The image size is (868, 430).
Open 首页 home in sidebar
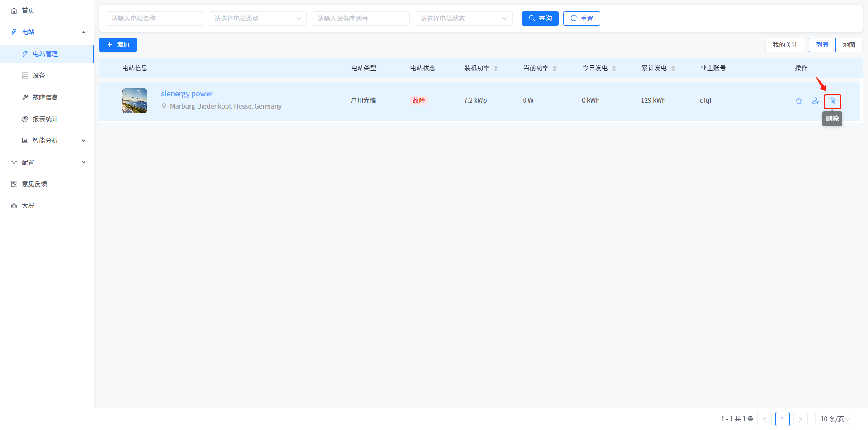point(28,10)
